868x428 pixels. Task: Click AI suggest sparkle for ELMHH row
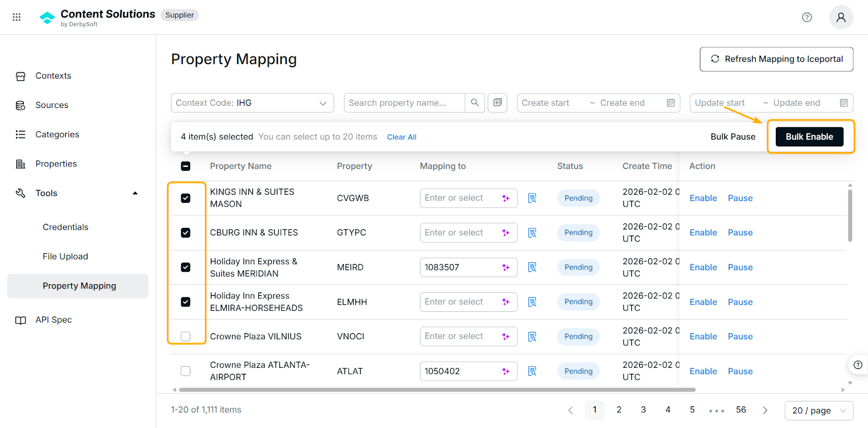(x=506, y=302)
